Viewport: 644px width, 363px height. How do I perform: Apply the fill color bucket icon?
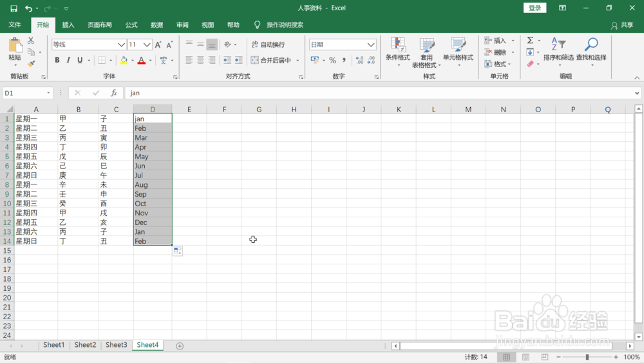coord(124,61)
